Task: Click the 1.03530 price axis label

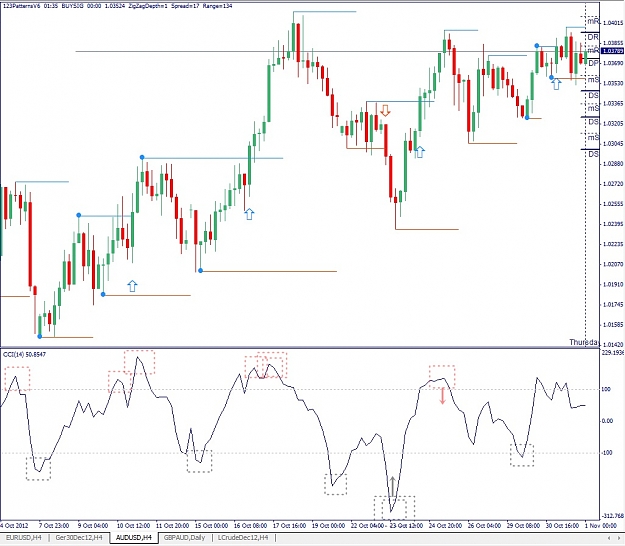Action: pos(613,83)
